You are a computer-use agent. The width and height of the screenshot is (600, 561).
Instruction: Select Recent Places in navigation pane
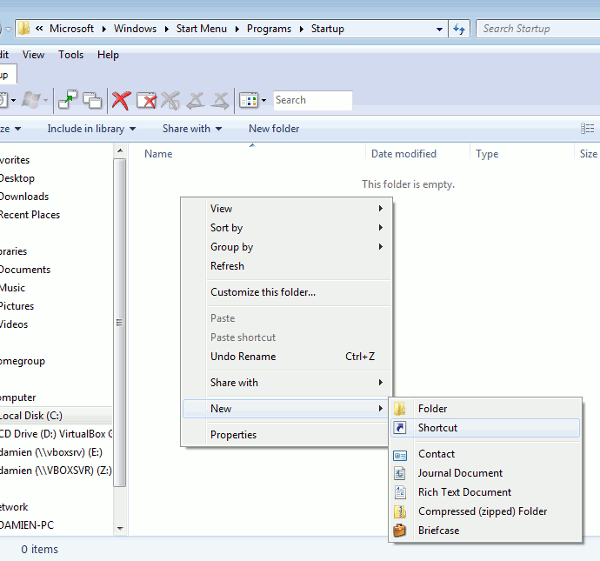[x=30, y=215]
